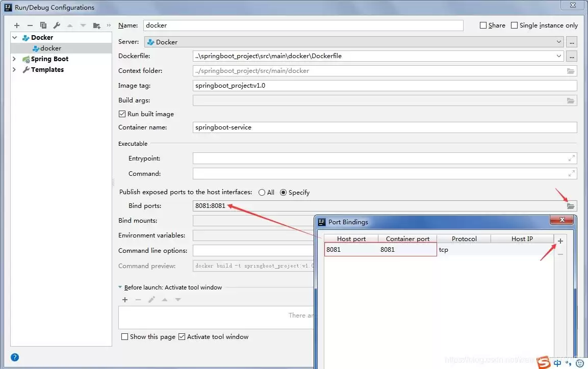Copy the docker configuration via the copy icon

(x=43, y=25)
